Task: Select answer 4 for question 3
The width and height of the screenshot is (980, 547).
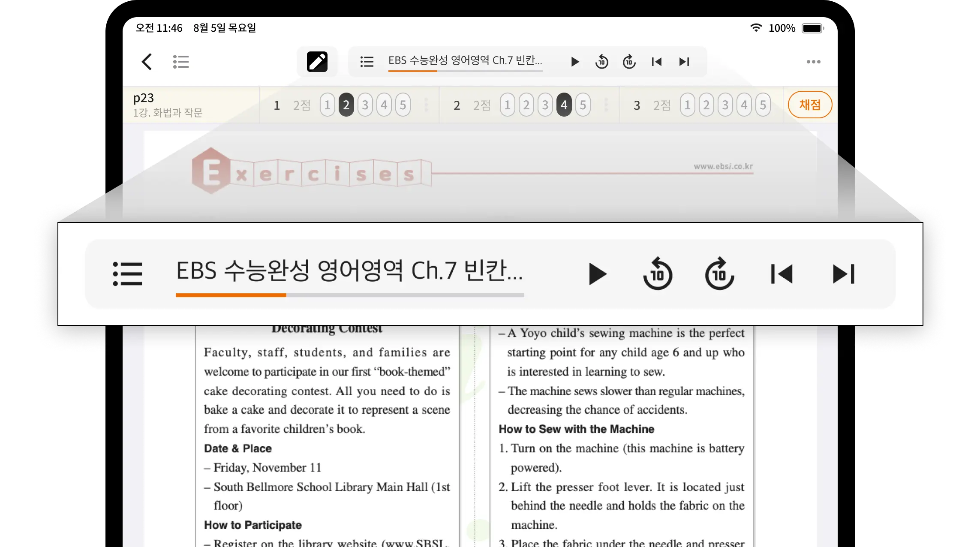Action: pyautogui.click(x=744, y=105)
